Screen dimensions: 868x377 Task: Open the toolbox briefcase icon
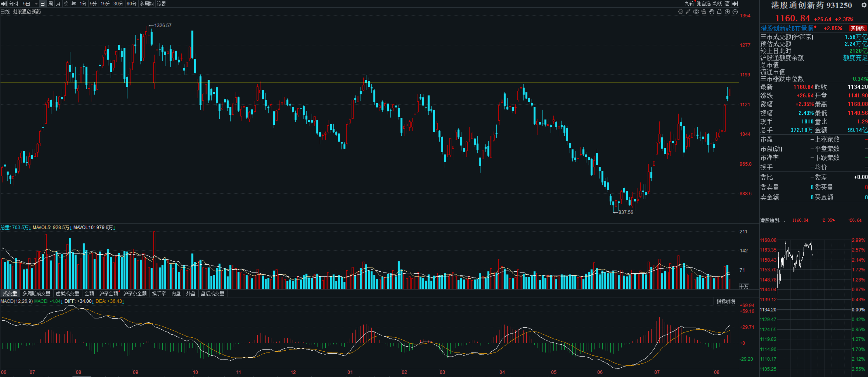(x=704, y=12)
